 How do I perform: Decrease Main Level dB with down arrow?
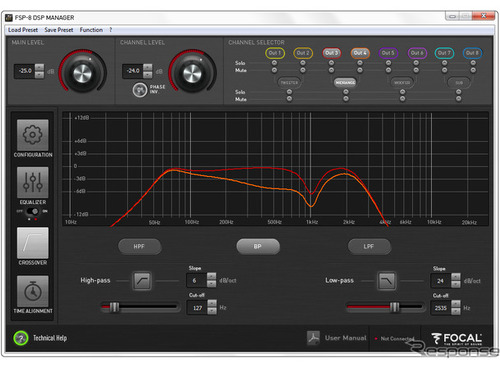(x=39, y=75)
